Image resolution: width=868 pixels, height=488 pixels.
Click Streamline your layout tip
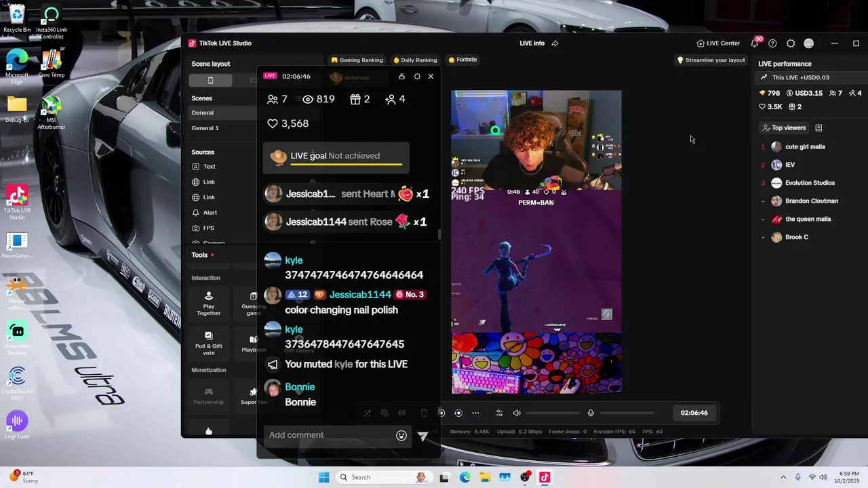pyautogui.click(x=711, y=60)
